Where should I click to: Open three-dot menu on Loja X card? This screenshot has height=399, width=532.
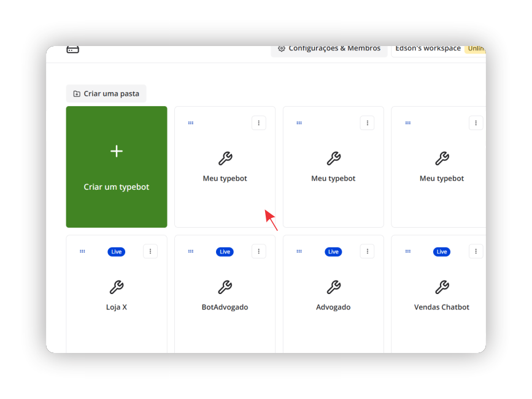pos(150,251)
